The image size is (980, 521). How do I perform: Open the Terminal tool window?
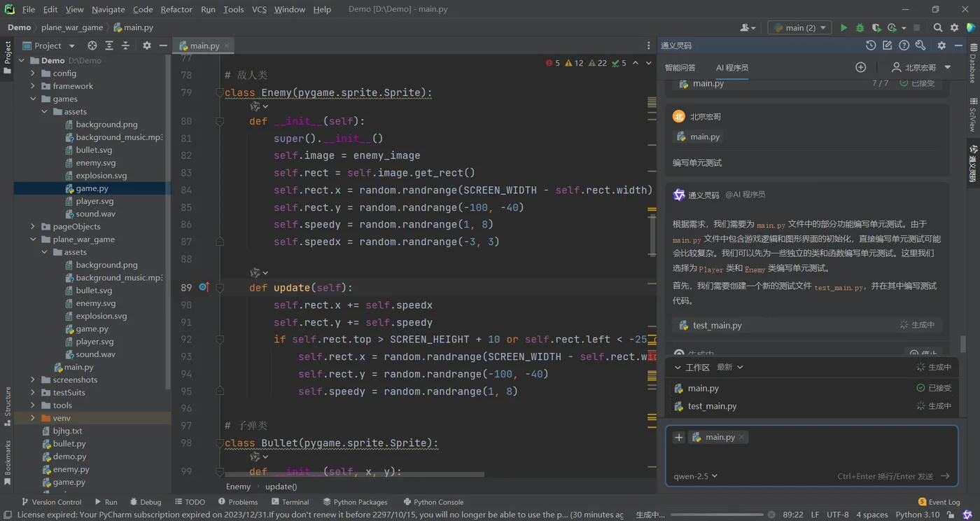289,502
